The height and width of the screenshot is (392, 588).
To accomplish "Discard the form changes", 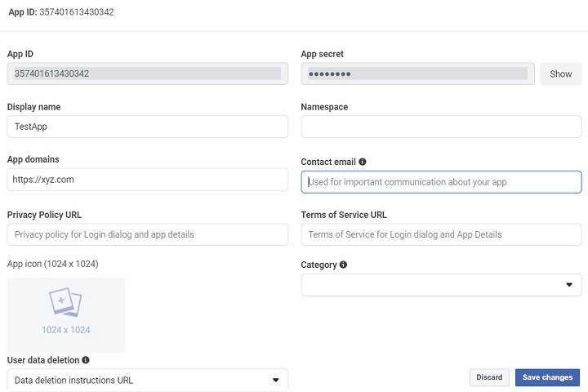I will point(489,377).
